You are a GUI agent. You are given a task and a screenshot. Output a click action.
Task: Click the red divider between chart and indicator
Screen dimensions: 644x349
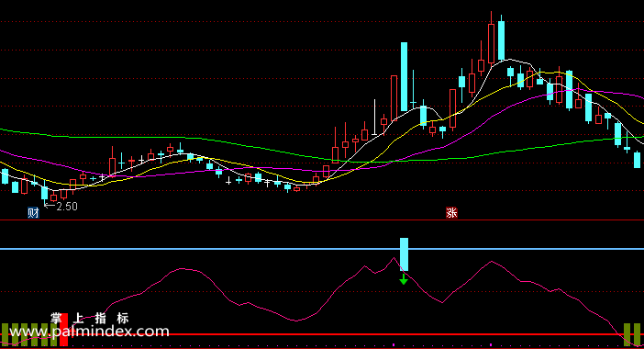322,220
